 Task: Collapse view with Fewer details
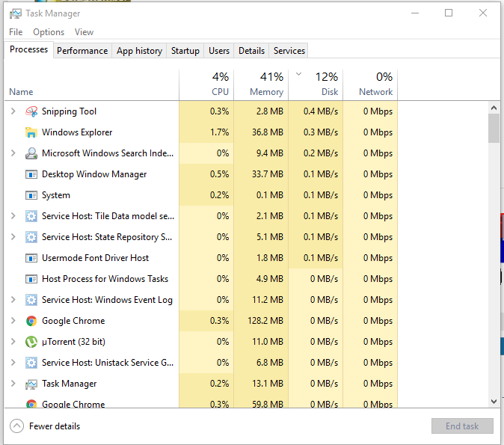coord(45,426)
